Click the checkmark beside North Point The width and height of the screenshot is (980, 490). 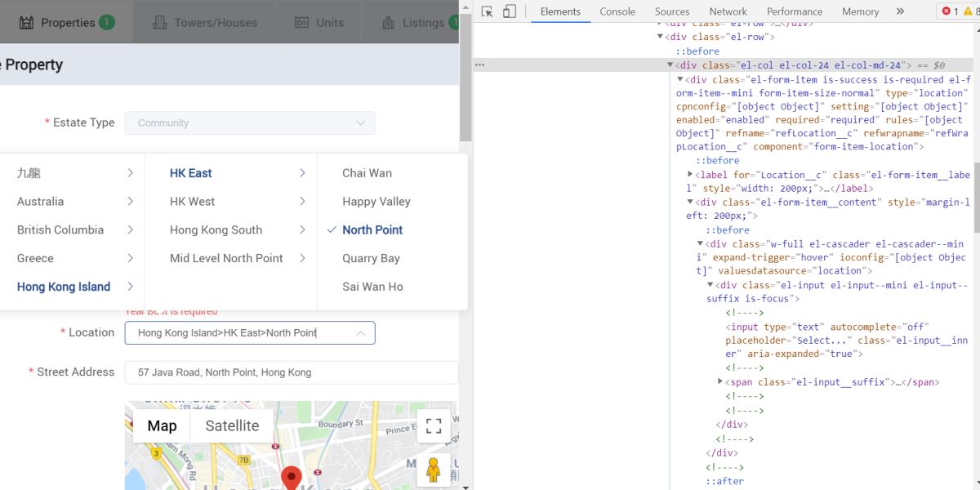coord(331,230)
